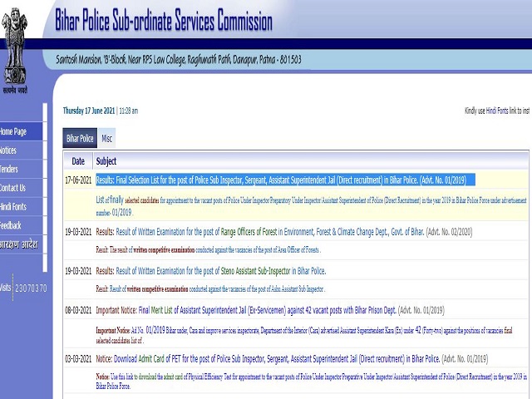Click the visits counter 23070370

pos(31,288)
